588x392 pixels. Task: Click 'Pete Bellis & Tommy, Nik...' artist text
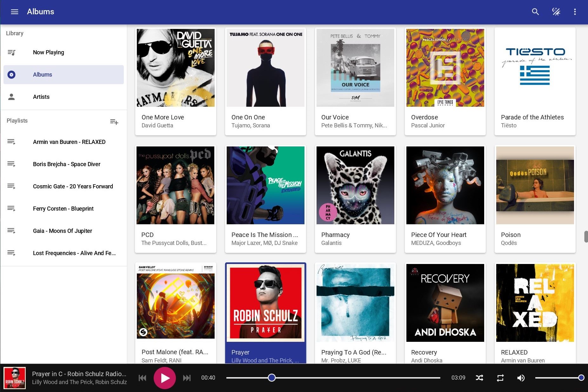354,125
